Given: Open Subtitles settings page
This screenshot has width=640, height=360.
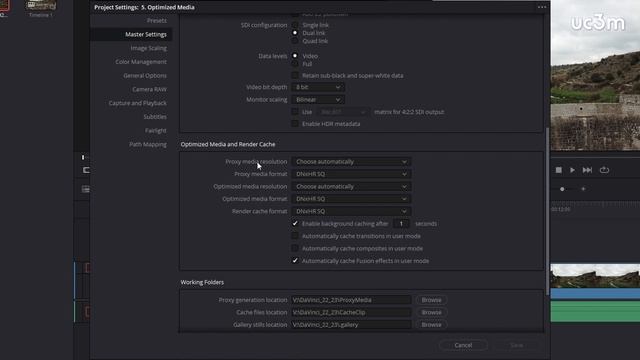Looking at the screenshot, I should coord(155,117).
